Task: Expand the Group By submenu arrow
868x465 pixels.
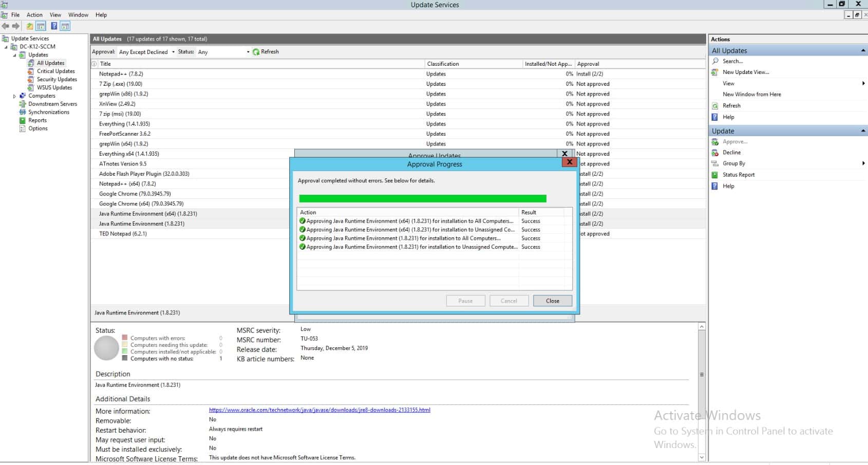Action: tap(863, 163)
